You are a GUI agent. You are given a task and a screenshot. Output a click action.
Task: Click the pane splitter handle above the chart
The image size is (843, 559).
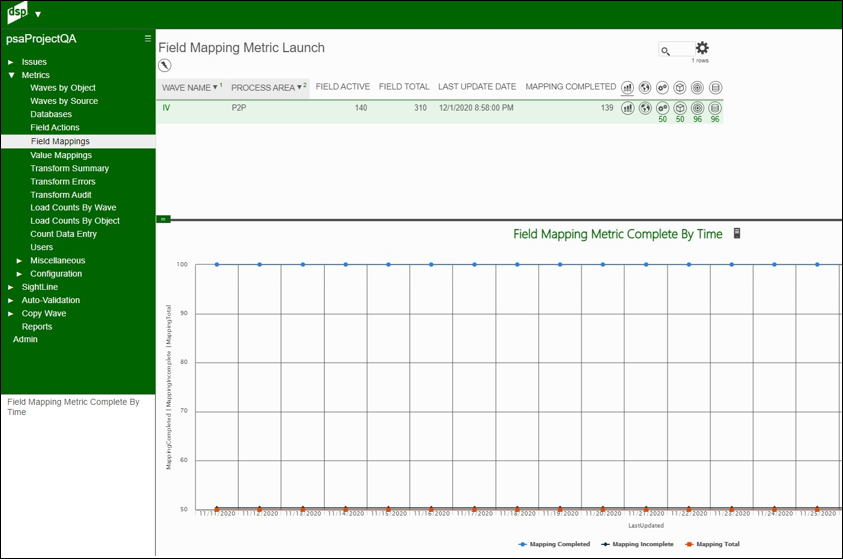pos(163,219)
